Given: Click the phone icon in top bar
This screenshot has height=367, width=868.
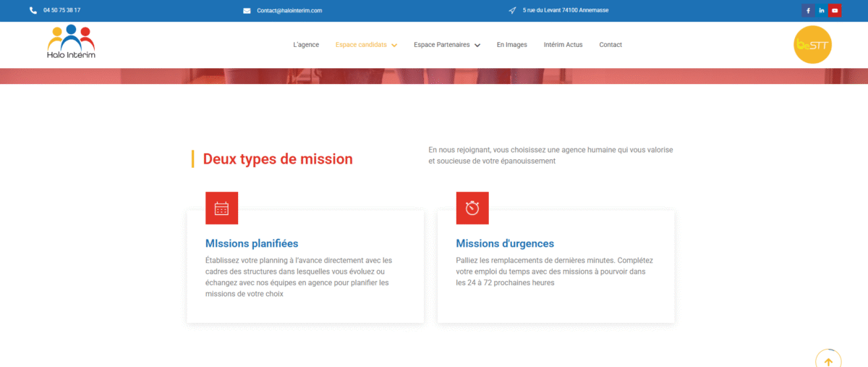Looking at the screenshot, I should (33, 10).
